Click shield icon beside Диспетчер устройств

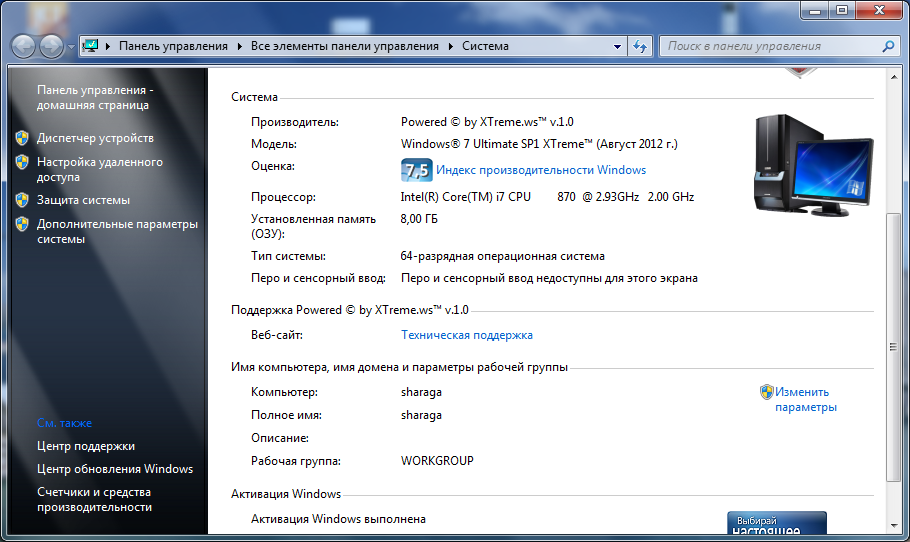click(22, 138)
